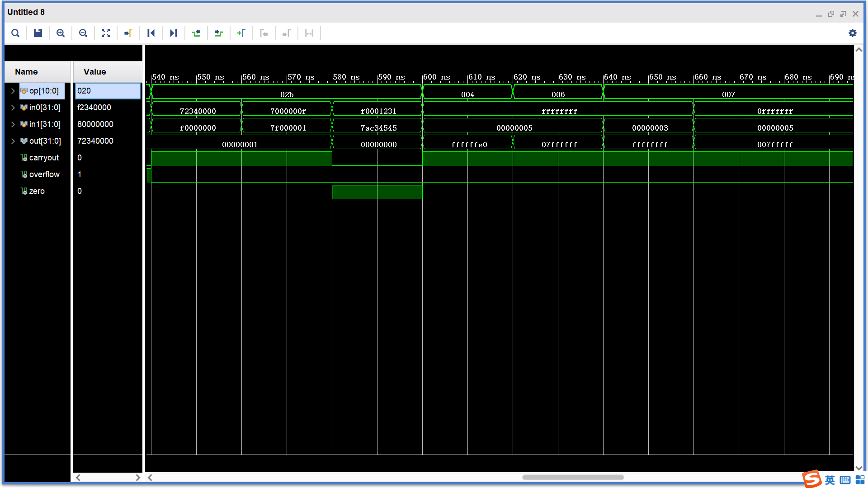Apply Zoom Fit to the waveform
This screenshot has width=868, height=488.
coord(106,33)
